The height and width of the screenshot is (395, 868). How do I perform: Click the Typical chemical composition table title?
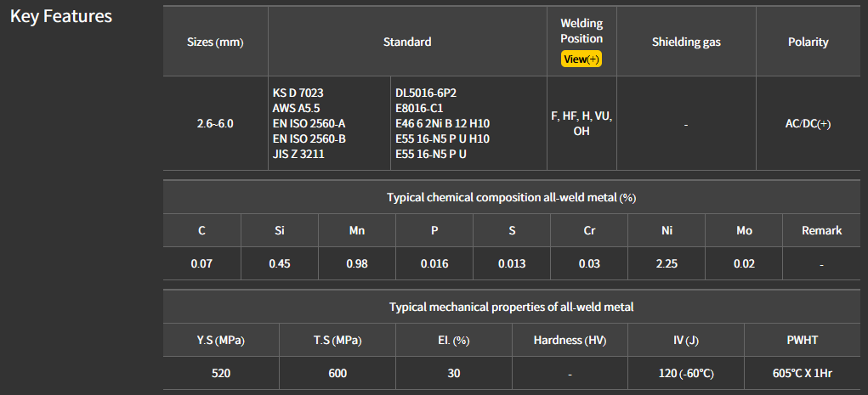511,197
